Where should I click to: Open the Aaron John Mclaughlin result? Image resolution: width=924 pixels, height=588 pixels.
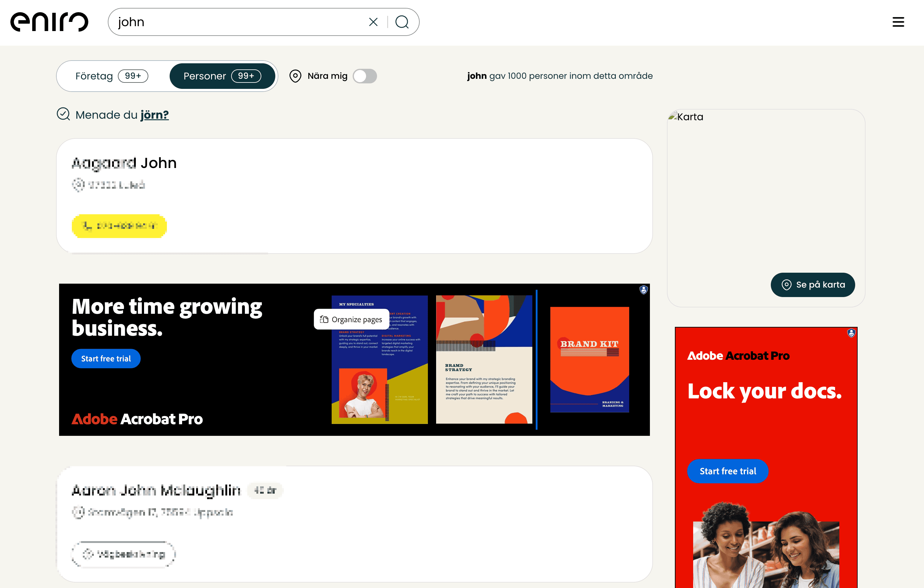[x=156, y=490]
